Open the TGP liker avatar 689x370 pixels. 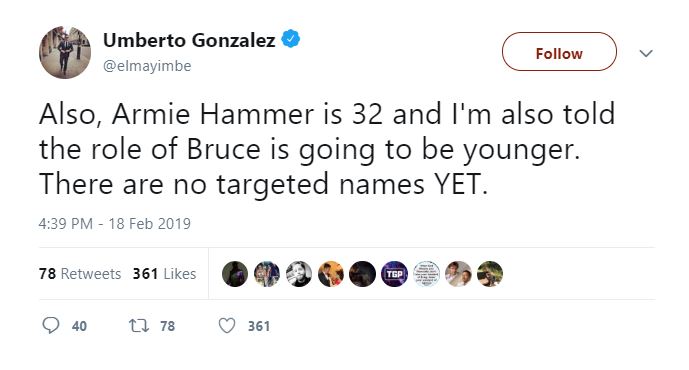pyautogui.click(x=394, y=274)
